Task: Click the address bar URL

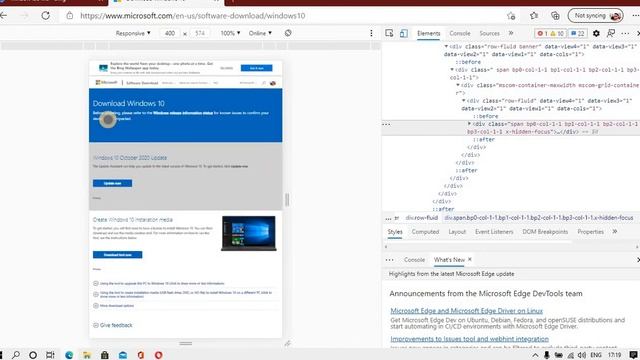Action: coord(193,16)
